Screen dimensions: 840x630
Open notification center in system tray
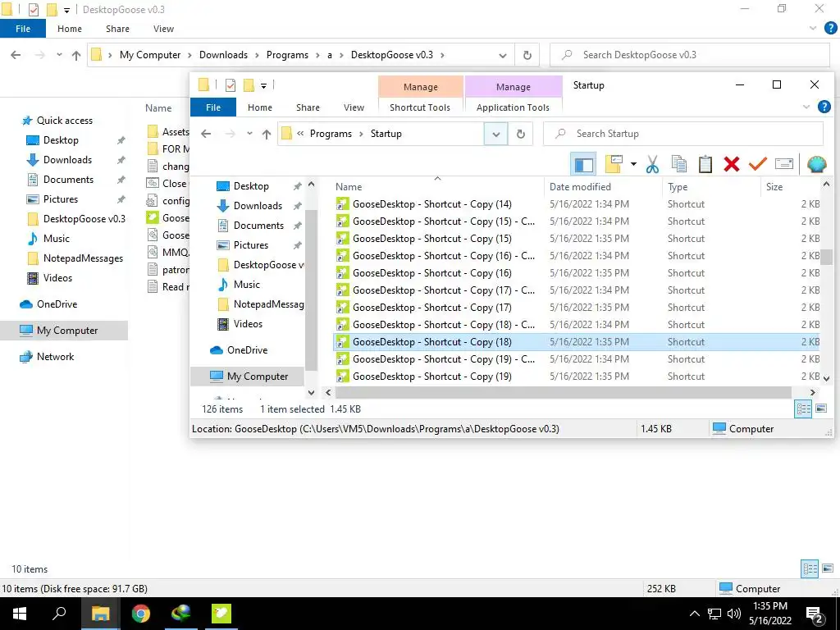(815, 614)
